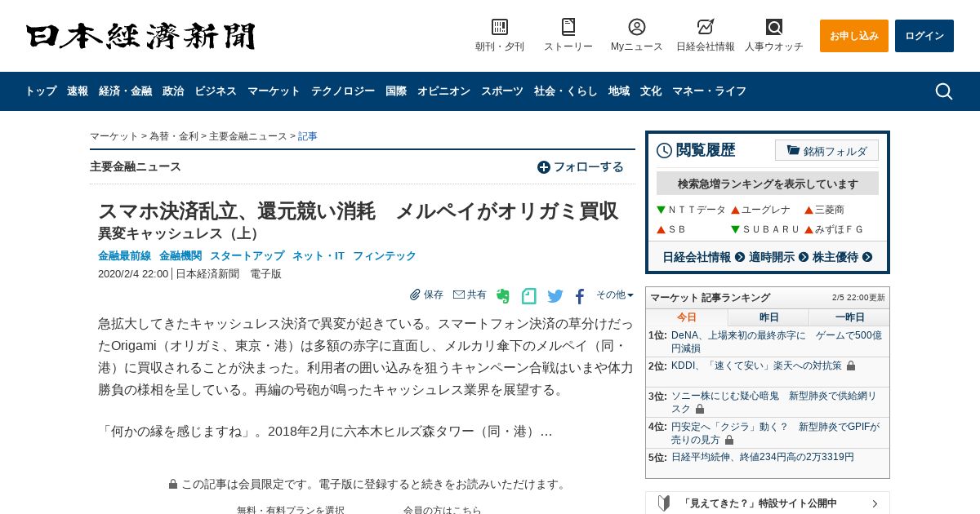Share the article via the teal note icon
980x514 pixels.
click(x=529, y=296)
